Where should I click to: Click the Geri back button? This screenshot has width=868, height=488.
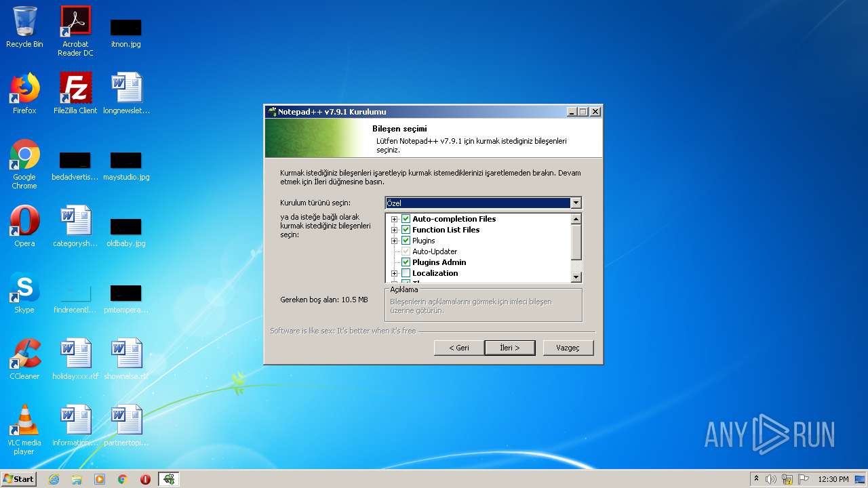[459, 348]
